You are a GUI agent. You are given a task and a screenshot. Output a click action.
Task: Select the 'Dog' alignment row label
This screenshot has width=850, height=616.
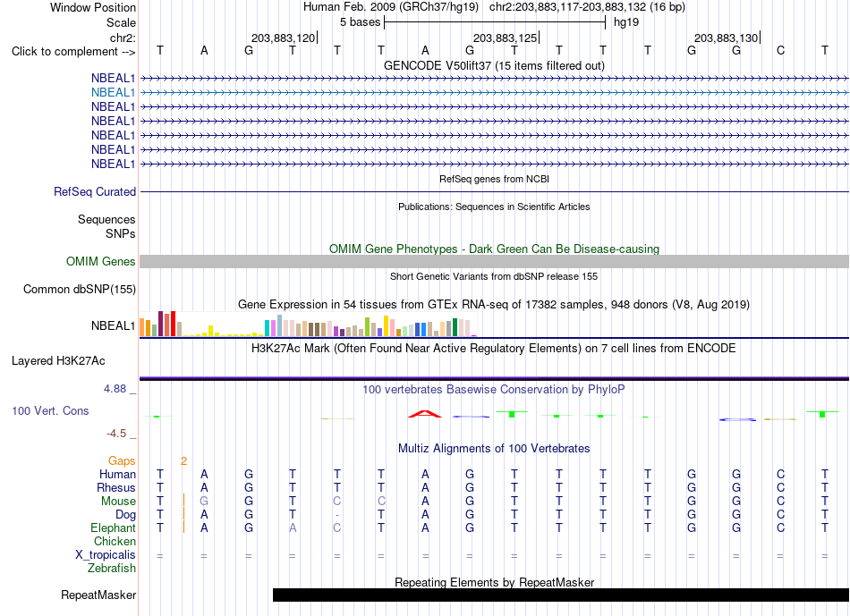click(x=125, y=515)
